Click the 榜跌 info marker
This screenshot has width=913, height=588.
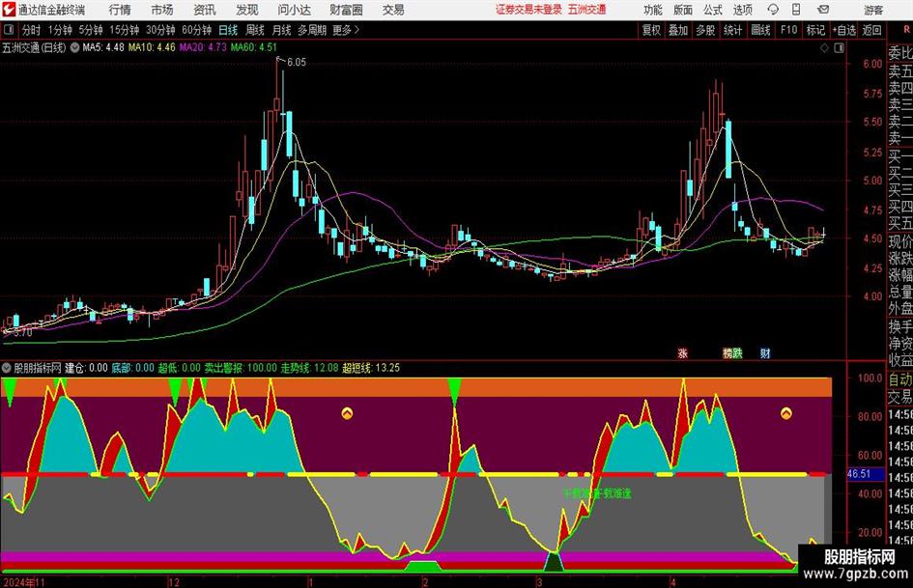732,352
